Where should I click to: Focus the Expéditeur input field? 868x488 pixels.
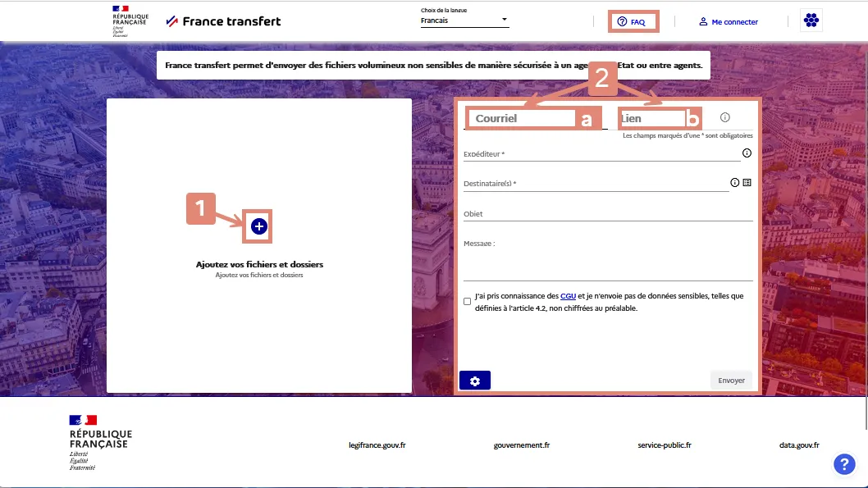(601, 154)
